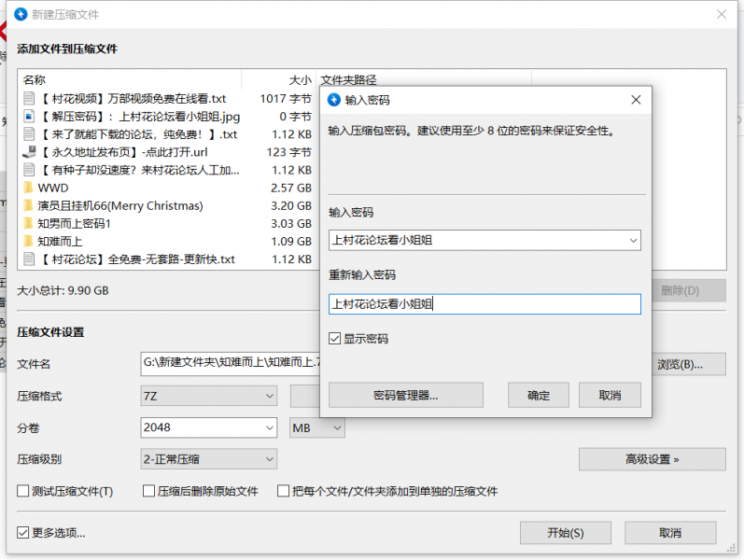Enable 测试压缩文件(T) checkbox

23,492
